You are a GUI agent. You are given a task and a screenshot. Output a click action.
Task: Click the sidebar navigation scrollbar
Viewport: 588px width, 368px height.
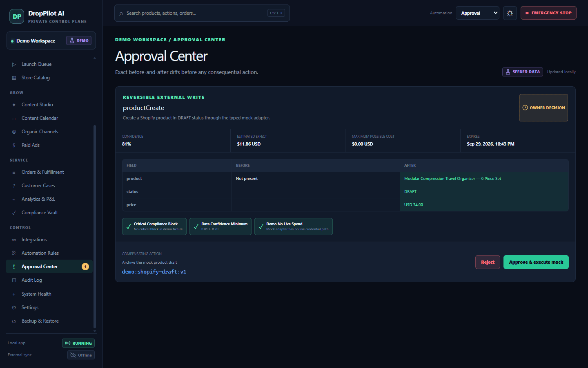coord(95,227)
